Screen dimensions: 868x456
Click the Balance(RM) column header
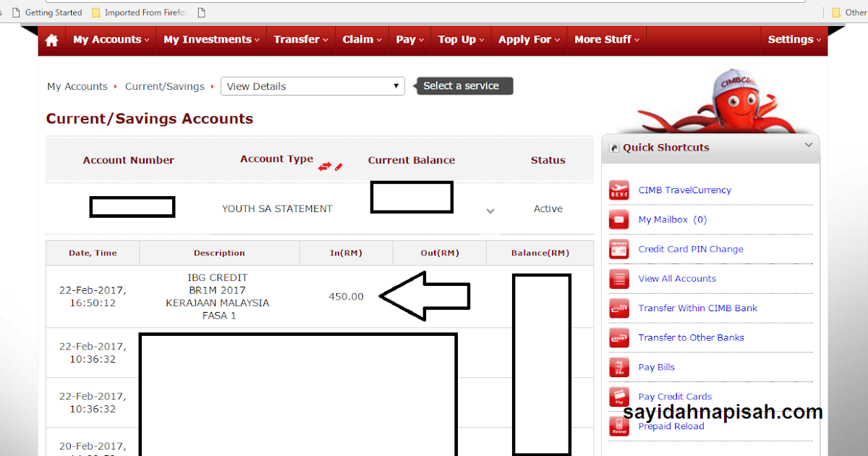click(x=540, y=253)
